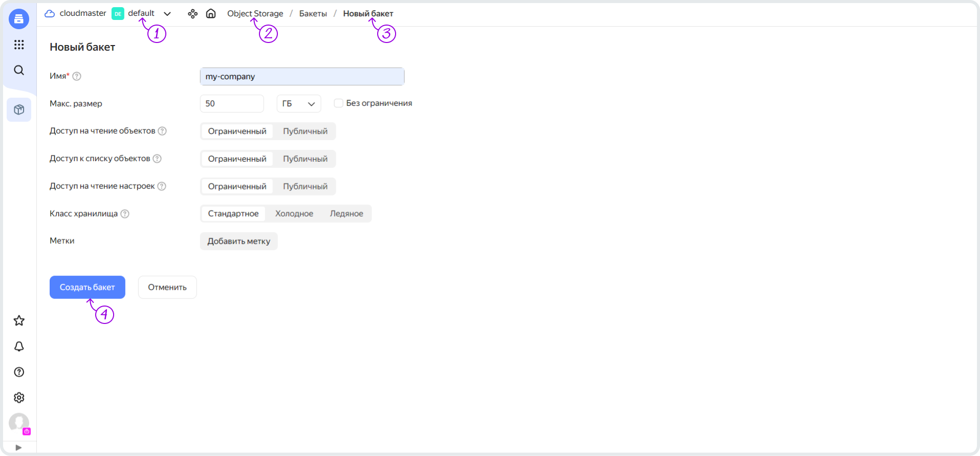Select Публичный for Доступ на чтение объектов
The height and width of the screenshot is (456, 980).
click(305, 131)
